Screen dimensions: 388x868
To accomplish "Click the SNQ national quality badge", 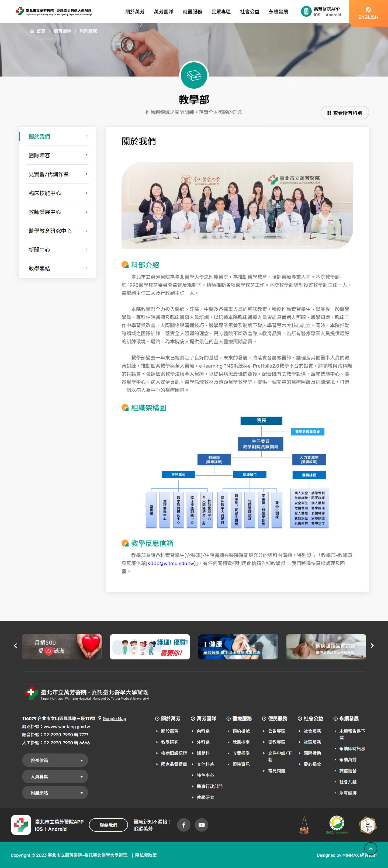I will (x=337, y=825).
